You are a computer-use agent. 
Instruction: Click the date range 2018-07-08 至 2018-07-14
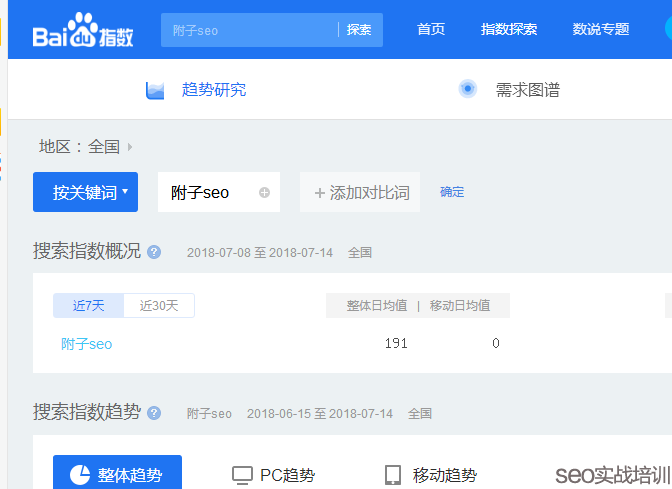pos(260,252)
